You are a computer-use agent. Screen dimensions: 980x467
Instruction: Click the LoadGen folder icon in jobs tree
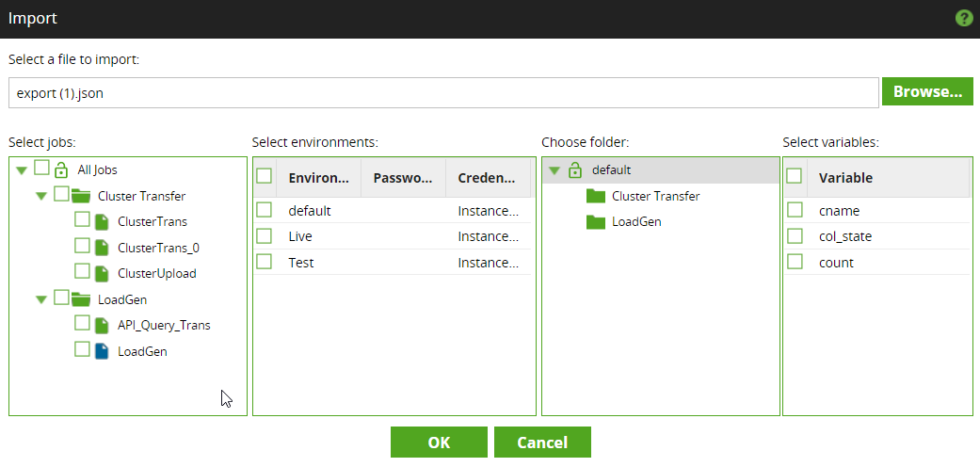pyautogui.click(x=81, y=299)
